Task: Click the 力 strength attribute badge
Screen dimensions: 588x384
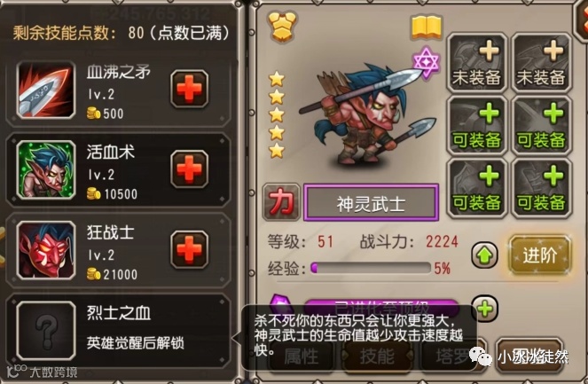Action: point(281,201)
